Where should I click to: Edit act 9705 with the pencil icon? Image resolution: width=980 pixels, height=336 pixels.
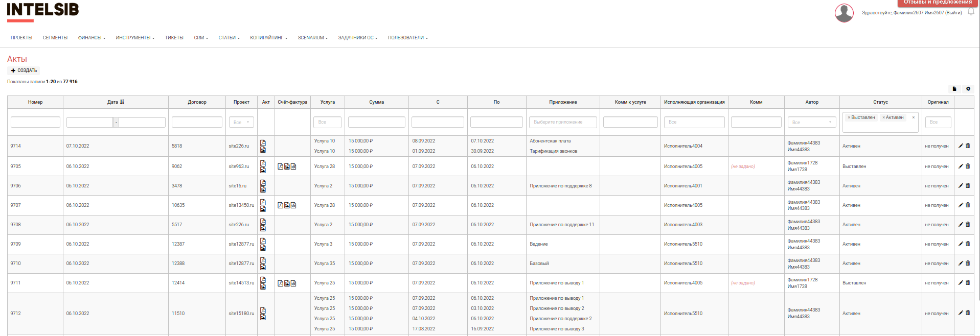(961, 166)
